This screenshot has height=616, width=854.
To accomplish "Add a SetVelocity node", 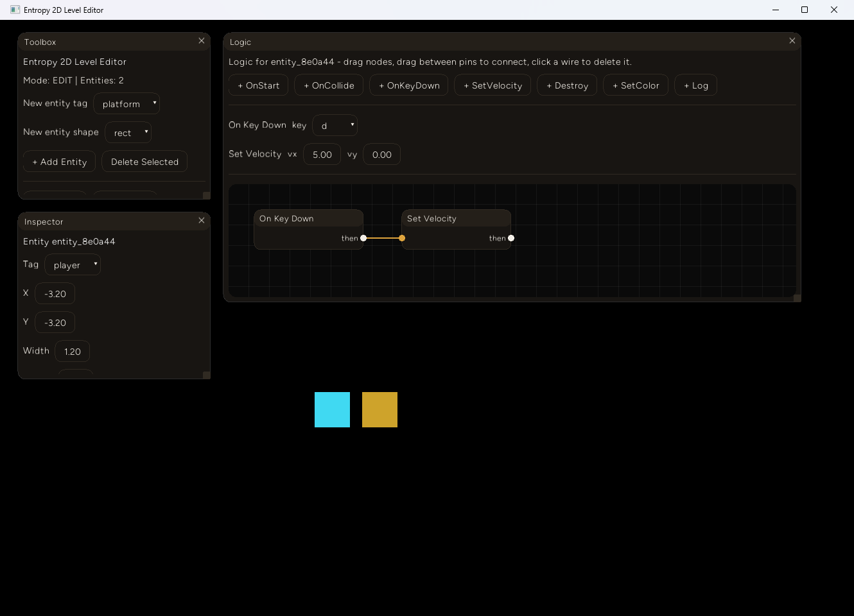I will coord(493,85).
